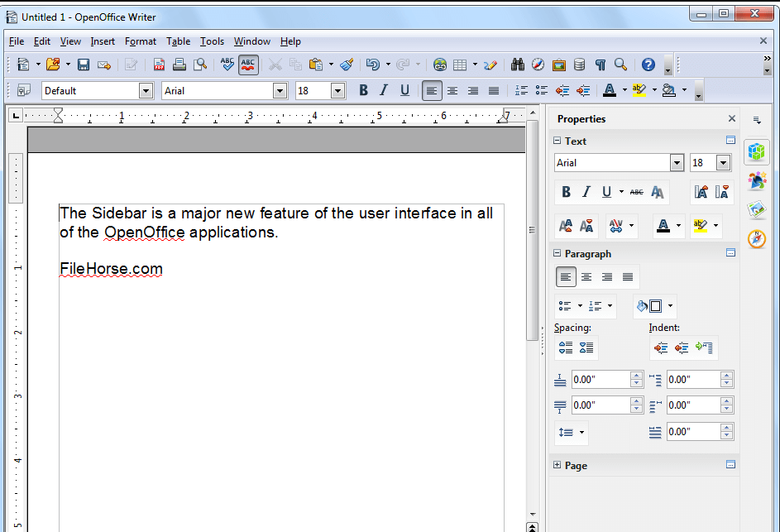Click sidebar Strikethrough button
This screenshot has height=532, width=780.
point(636,192)
